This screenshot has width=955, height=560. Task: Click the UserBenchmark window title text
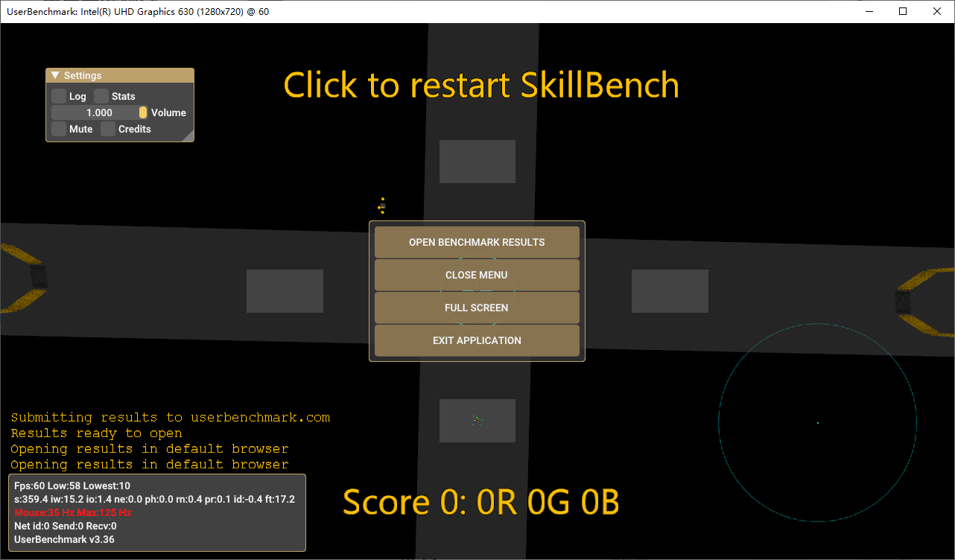pyautogui.click(x=138, y=12)
